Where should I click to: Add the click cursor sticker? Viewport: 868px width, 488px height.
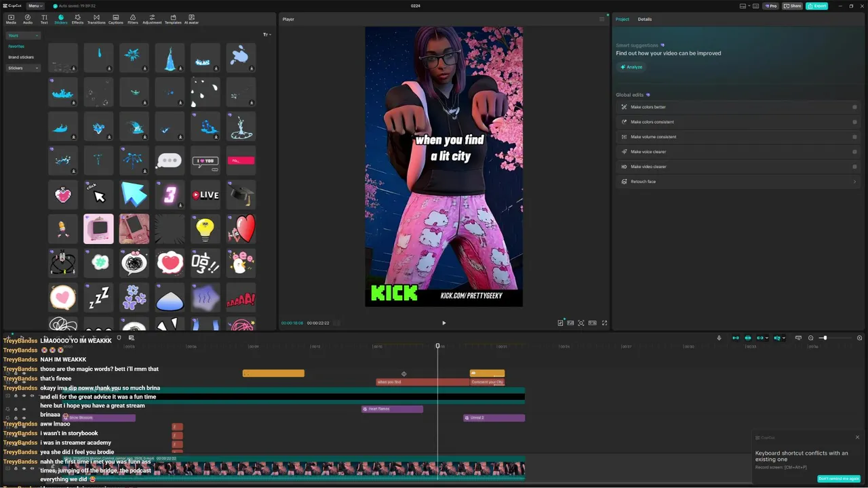[99, 195]
